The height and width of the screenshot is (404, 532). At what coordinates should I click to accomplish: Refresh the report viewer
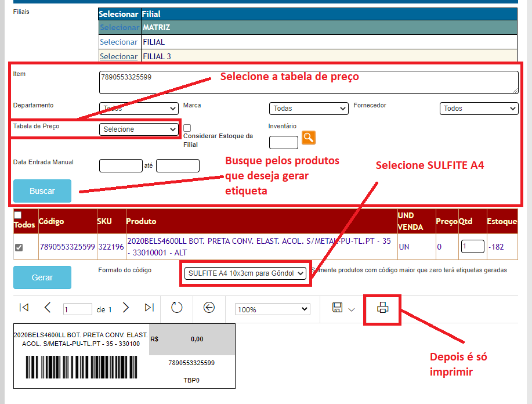click(x=176, y=308)
